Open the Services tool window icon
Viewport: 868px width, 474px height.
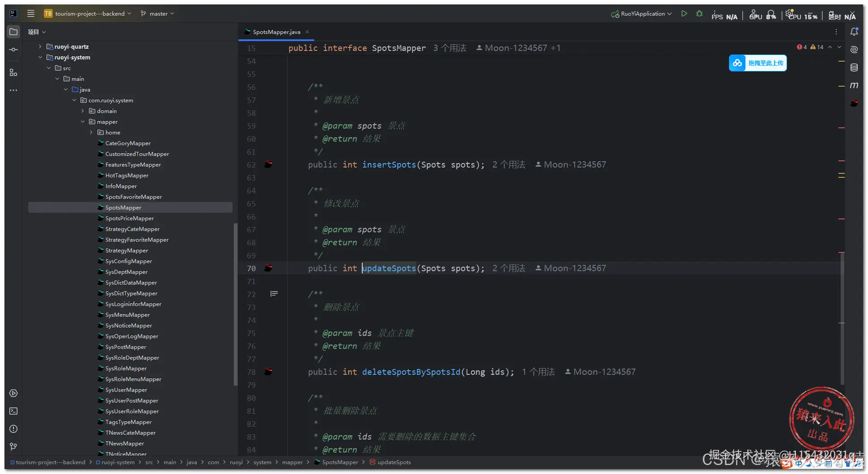point(13,393)
